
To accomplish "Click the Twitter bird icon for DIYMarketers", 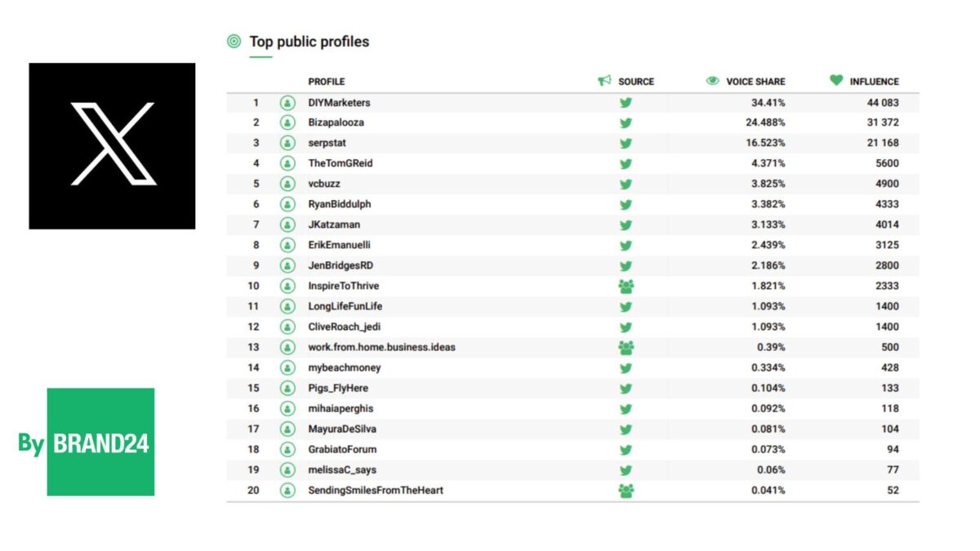I will pos(626,103).
